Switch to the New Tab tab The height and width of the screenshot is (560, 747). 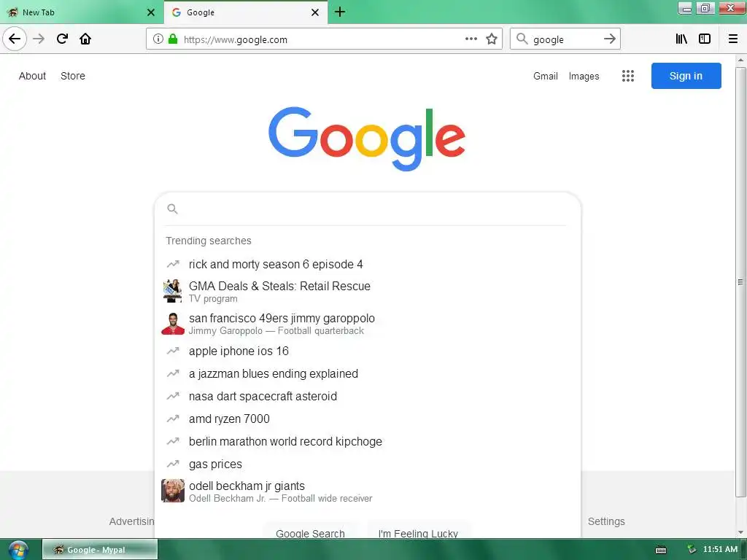(x=81, y=12)
